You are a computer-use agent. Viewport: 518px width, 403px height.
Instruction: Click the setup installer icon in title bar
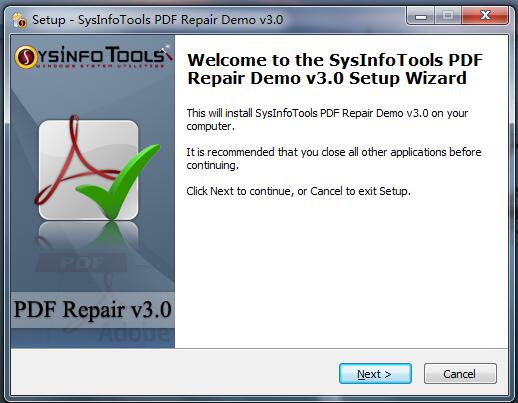[x=19, y=20]
